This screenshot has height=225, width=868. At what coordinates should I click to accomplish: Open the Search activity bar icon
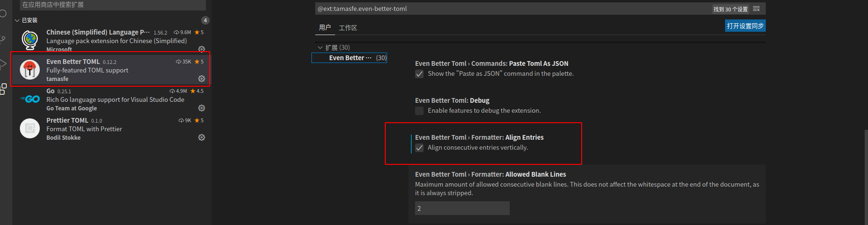pyautogui.click(x=3, y=13)
